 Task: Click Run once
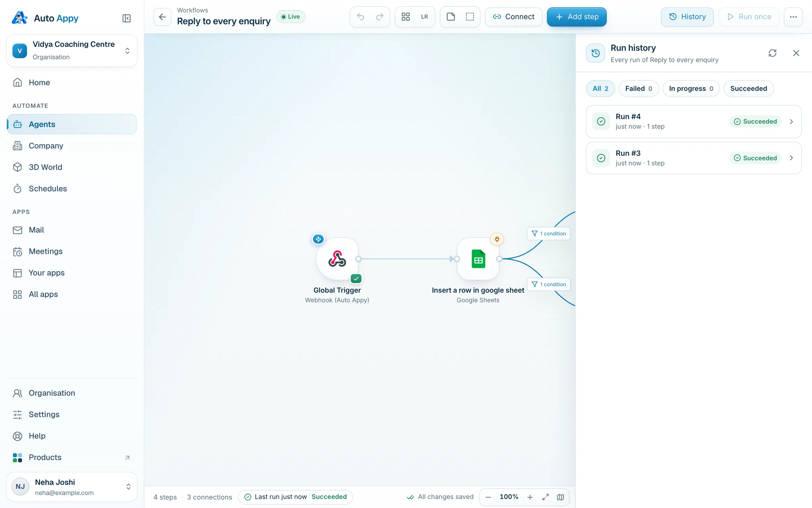click(749, 17)
